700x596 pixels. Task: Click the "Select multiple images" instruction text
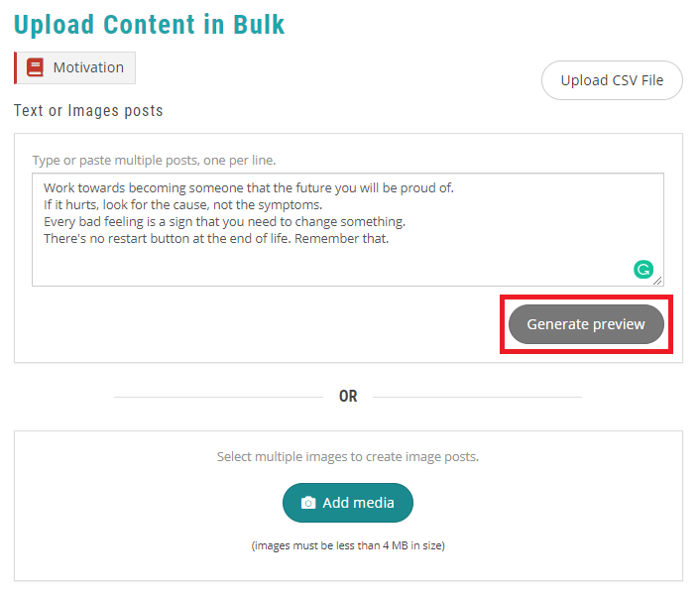pyautogui.click(x=348, y=457)
